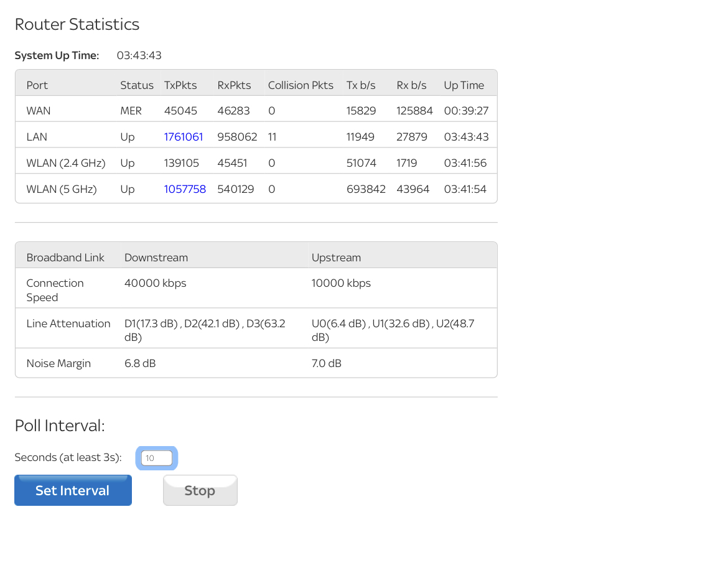Image resolution: width=728 pixels, height=573 pixels.
Task: Select the Up Time column header
Action: pos(464,85)
